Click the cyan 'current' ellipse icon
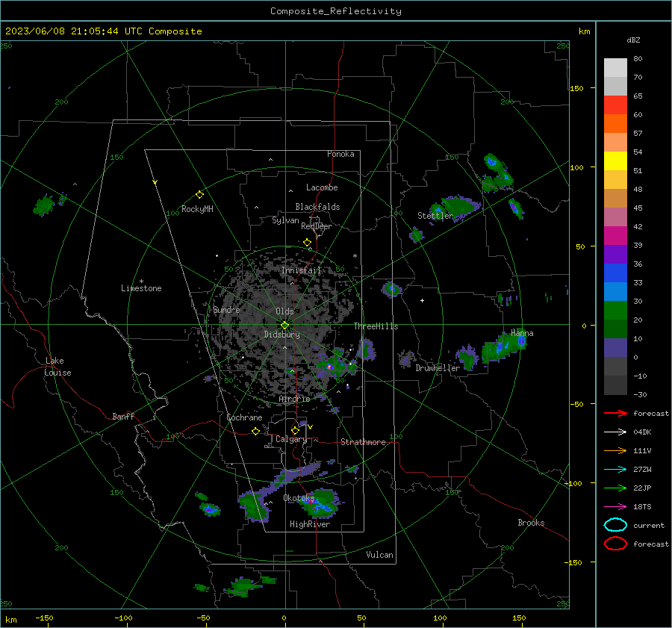 click(x=615, y=525)
